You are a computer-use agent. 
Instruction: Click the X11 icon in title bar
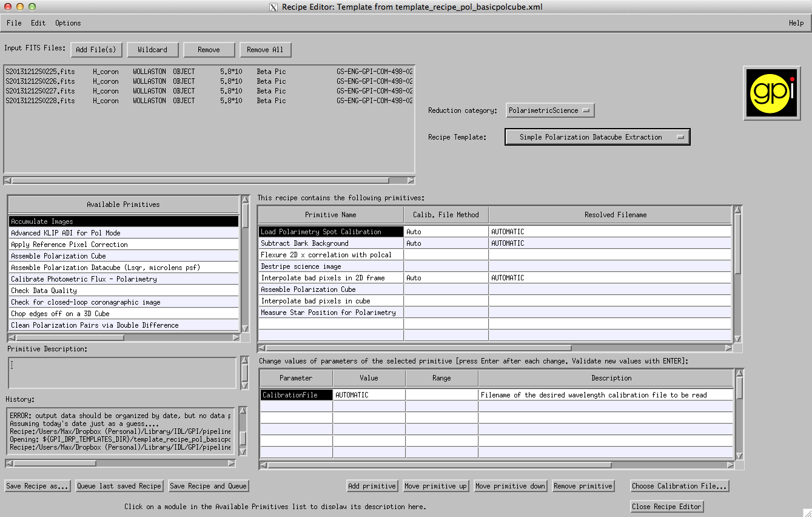pyautogui.click(x=273, y=7)
